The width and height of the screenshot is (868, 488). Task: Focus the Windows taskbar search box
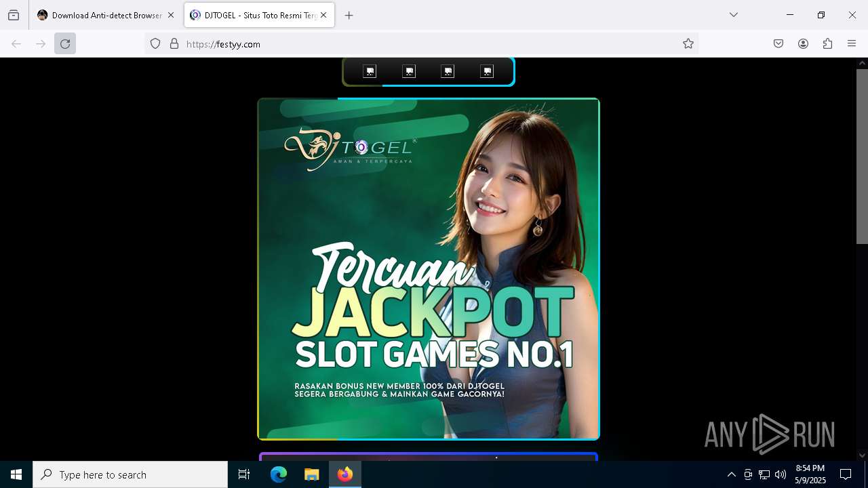coord(130,474)
